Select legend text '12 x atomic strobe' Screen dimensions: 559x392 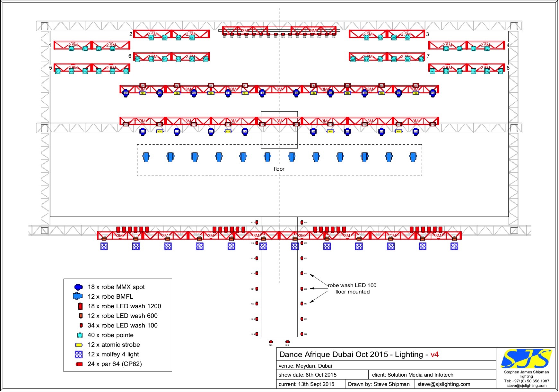pos(114,345)
